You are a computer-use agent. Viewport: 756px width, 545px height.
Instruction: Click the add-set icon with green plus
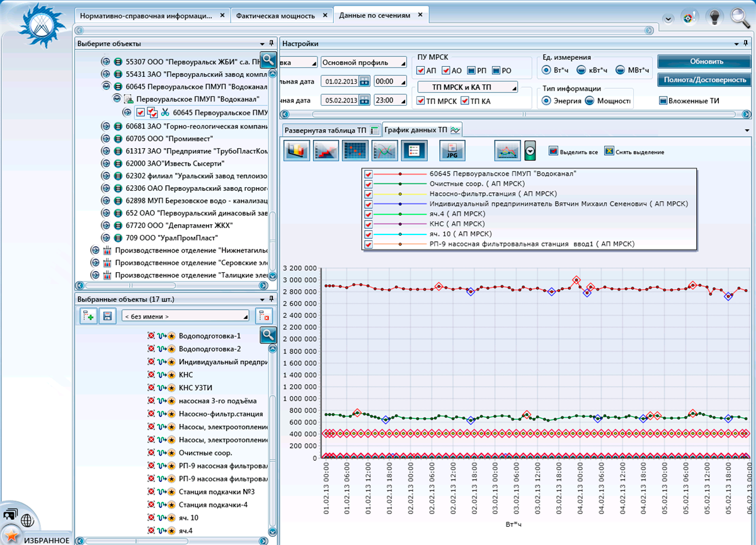pyautogui.click(x=89, y=316)
